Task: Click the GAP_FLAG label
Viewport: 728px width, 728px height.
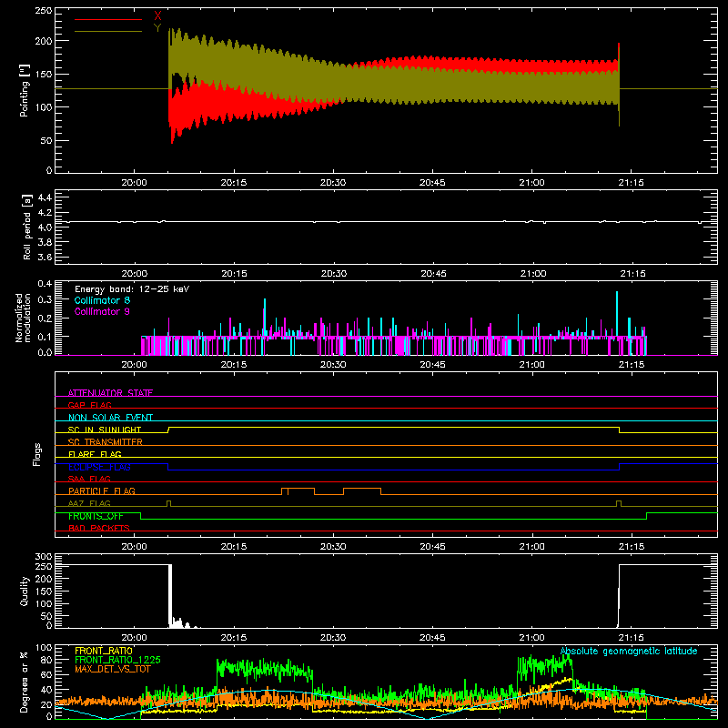Action: pyautogui.click(x=89, y=405)
